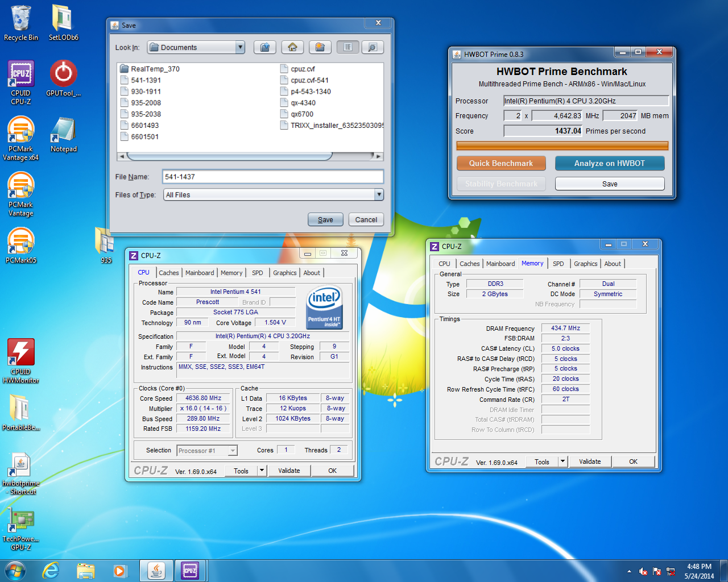
Task: Click Save in the file Save dialog
Action: pos(325,219)
